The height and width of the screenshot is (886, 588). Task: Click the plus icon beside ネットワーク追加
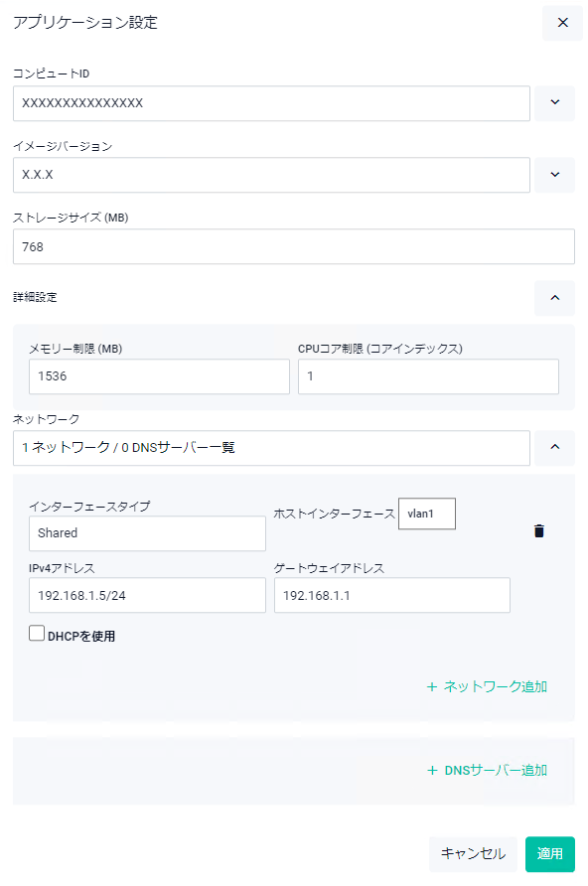click(x=432, y=687)
